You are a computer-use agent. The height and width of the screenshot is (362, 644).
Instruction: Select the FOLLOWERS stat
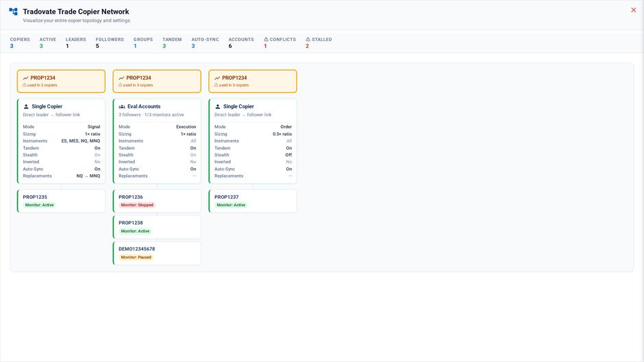110,43
